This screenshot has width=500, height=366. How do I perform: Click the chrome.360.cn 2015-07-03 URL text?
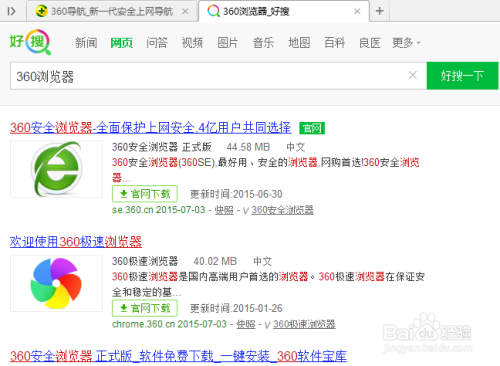tap(169, 324)
